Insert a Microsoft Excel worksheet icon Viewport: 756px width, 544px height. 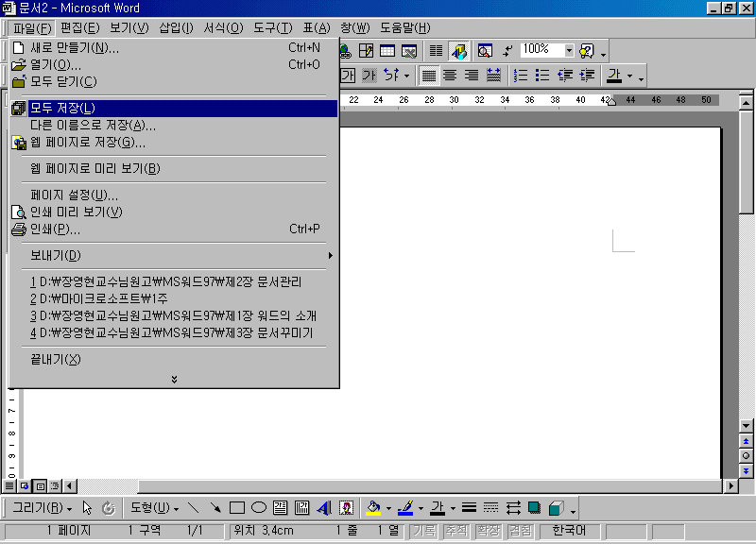409,51
